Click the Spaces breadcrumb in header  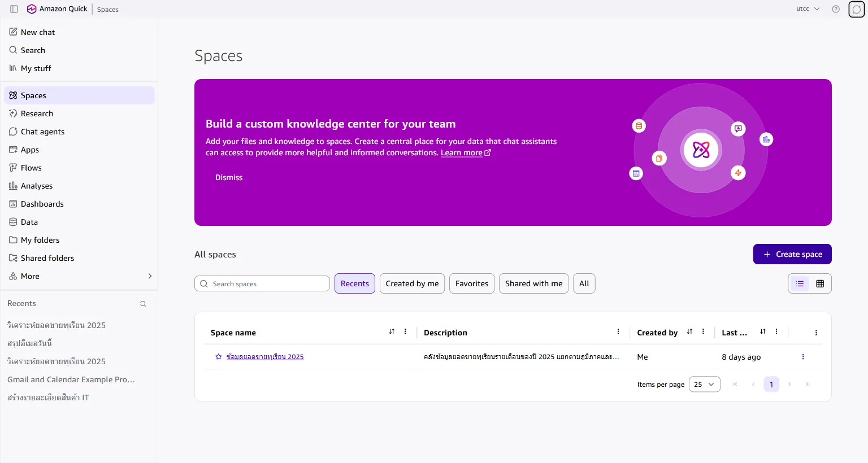[x=108, y=10]
